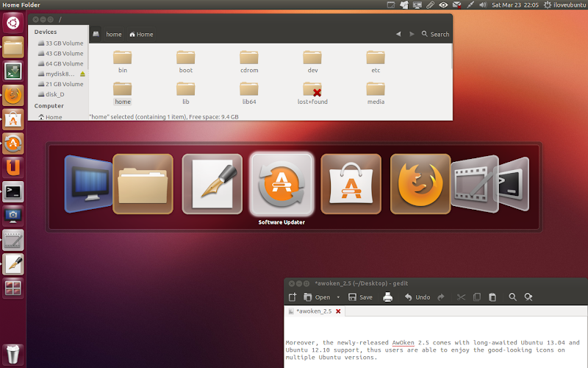Cut selection using scissors icon
Screen dimensions: 588x368
tap(461, 297)
